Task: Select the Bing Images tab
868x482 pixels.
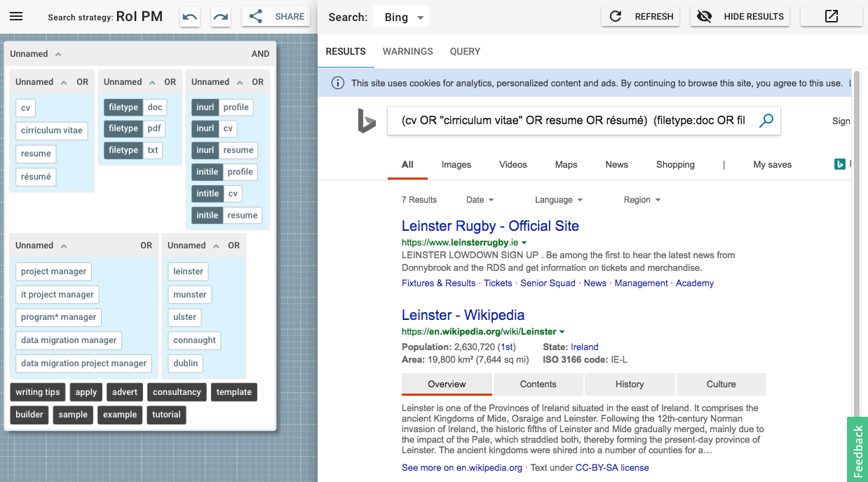Action: click(x=456, y=164)
